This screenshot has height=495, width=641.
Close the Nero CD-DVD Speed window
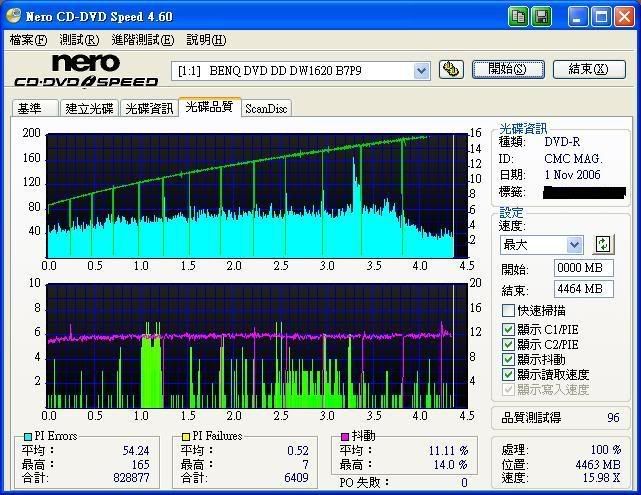(x=624, y=17)
